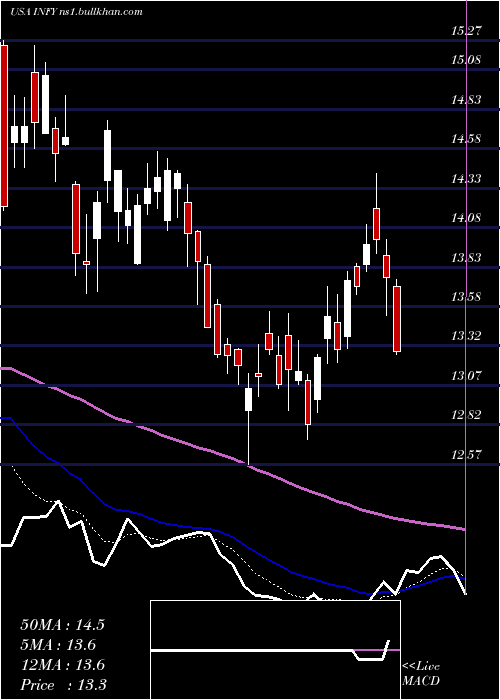The width and height of the screenshot is (500, 700).
Task: Click the 14.83 price axis label
Action: coord(466,99)
